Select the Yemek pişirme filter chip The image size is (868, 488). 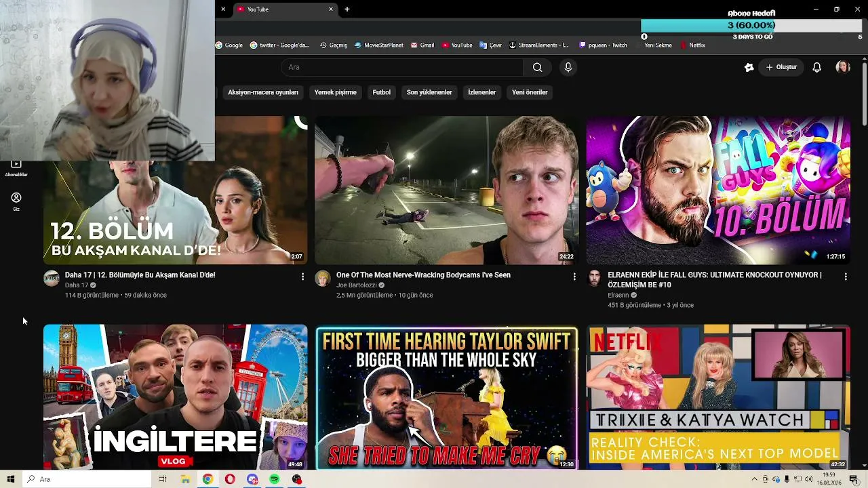tap(335, 92)
